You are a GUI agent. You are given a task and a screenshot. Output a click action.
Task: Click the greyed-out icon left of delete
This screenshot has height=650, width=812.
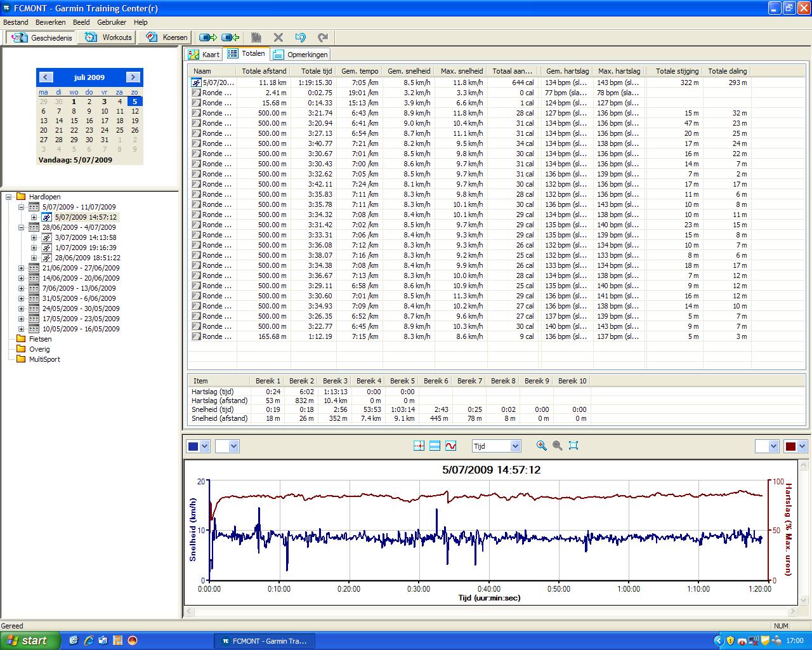pyautogui.click(x=256, y=37)
